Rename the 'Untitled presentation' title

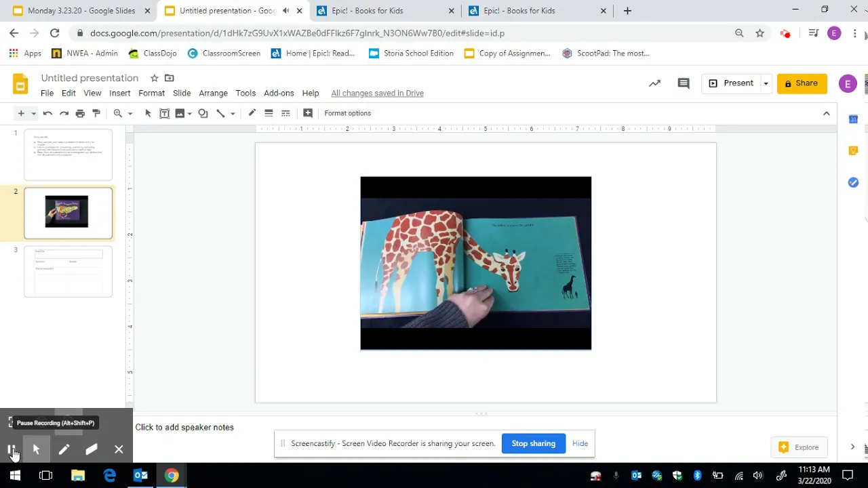point(90,78)
